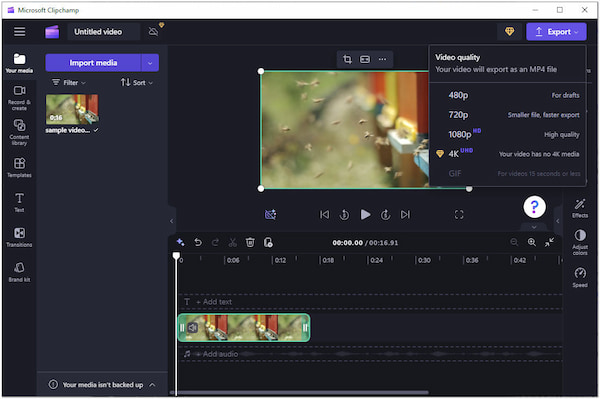Screen dimensions: 600x399
Task: Click the cloud backup disabled icon
Action: [153, 31]
